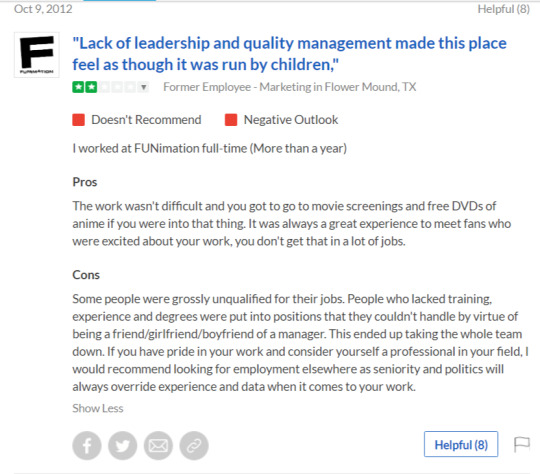Click Former Employee - Marketing location text
The height and width of the screenshot is (474, 540).
(x=290, y=87)
